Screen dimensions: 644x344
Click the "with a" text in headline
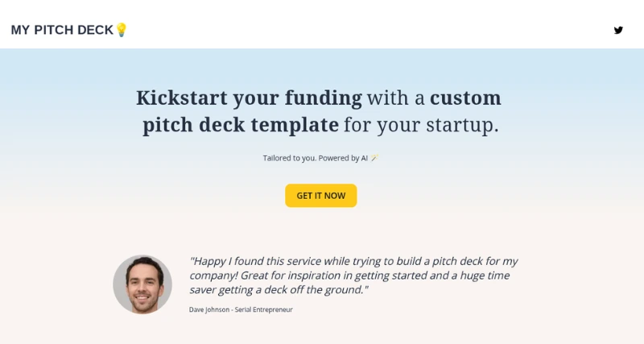coord(395,97)
